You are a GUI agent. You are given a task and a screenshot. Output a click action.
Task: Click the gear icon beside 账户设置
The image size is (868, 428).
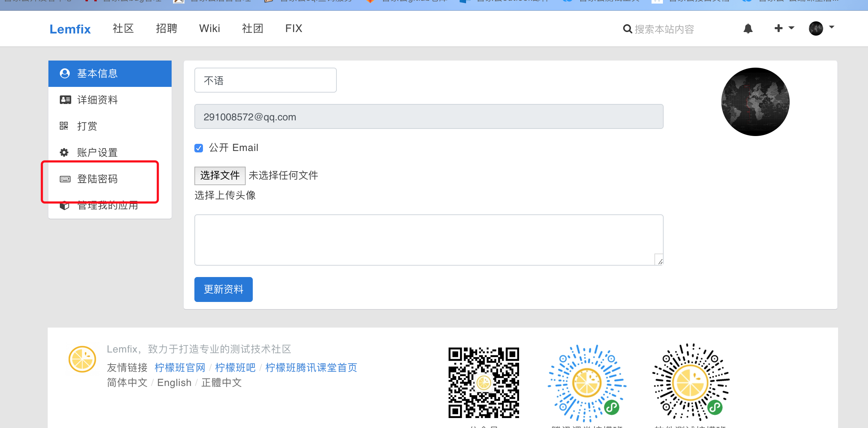coord(64,152)
